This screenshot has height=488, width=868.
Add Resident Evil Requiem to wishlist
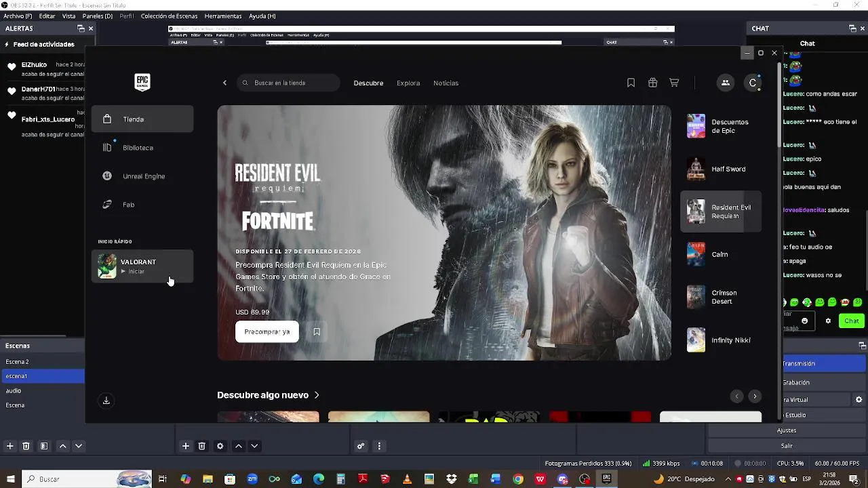coord(317,331)
